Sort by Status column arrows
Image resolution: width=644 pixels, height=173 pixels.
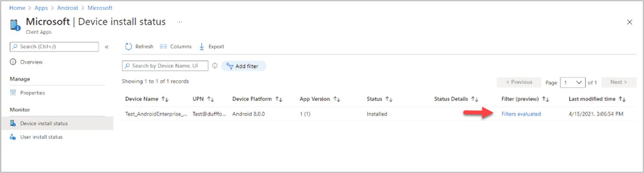click(x=389, y=99)
